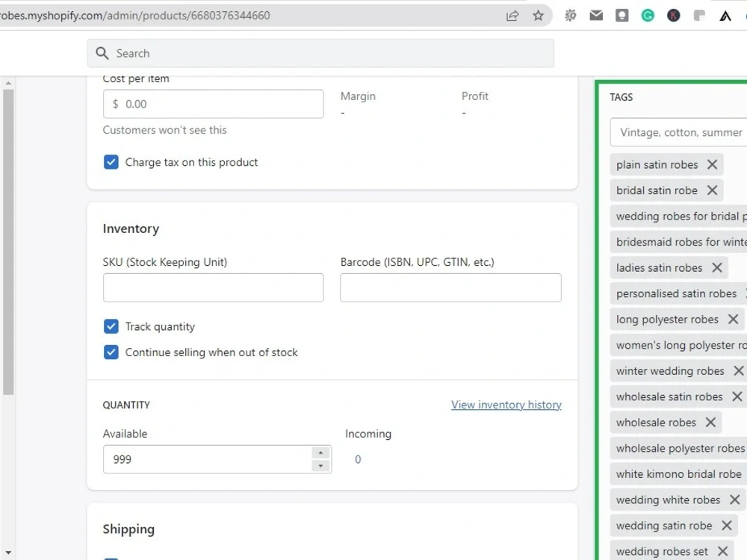Click the magnifier icon in Search bar

102,53
